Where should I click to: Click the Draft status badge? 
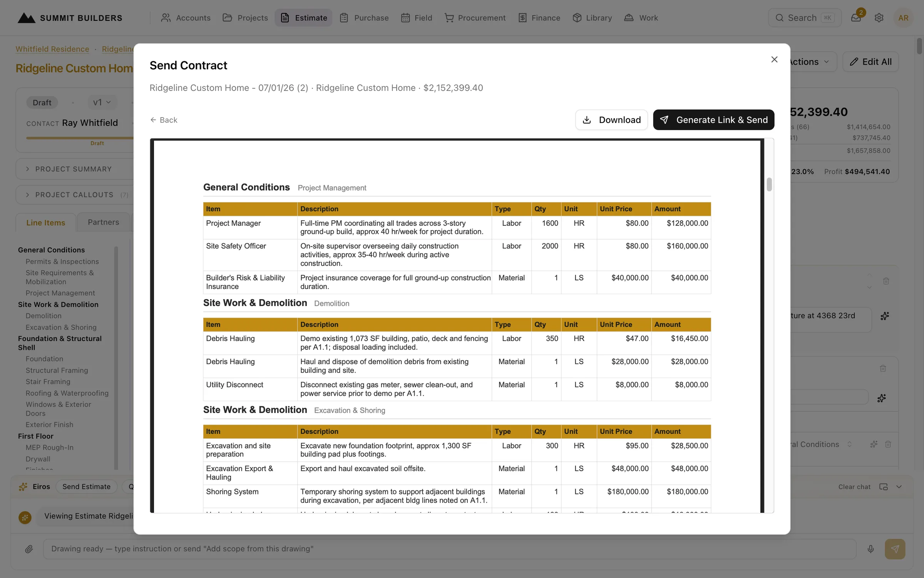coord(42,102)
